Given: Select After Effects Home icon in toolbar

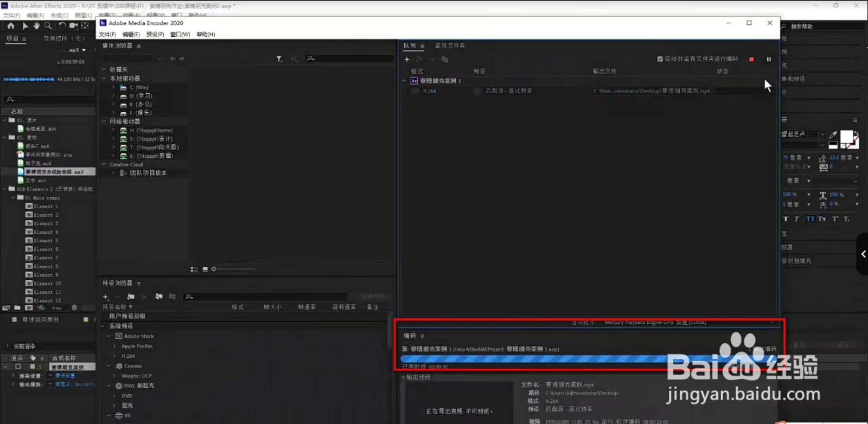Looking at the screenshot, I should click(11, 25).
